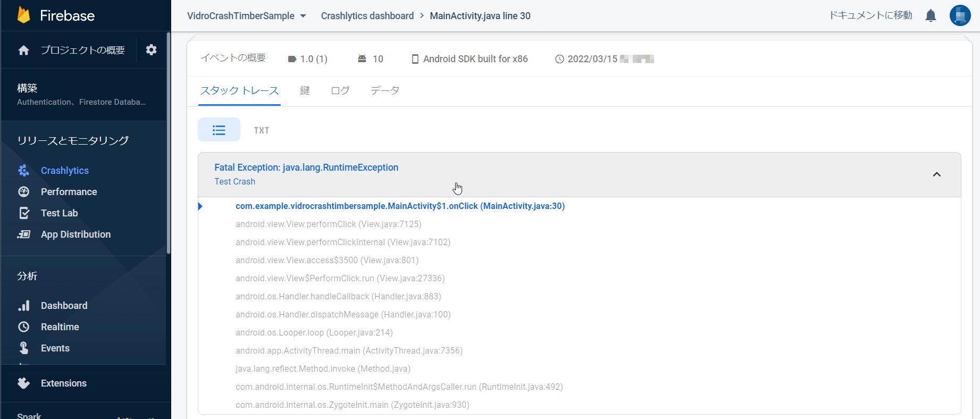This screenshot has width=980, height=419.
Task: Open VidroCrashTimberSample project dropdown
Action: (247, 16)
